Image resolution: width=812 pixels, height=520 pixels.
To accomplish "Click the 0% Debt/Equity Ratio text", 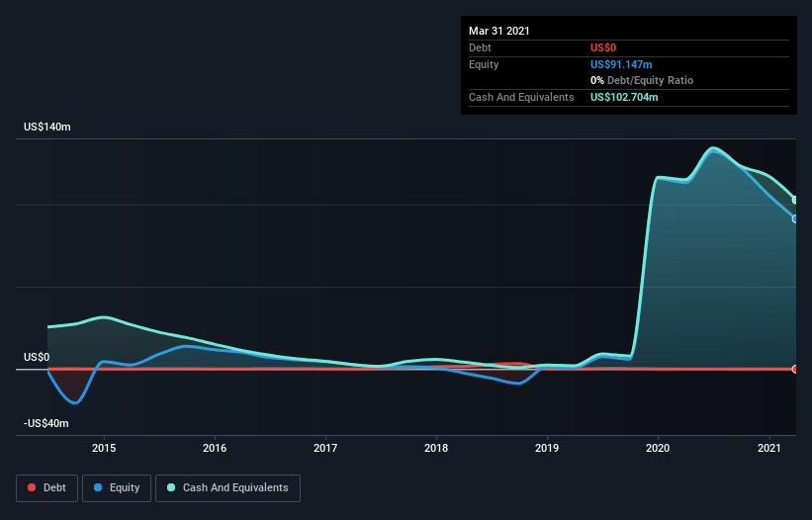I will pos(642,81).
